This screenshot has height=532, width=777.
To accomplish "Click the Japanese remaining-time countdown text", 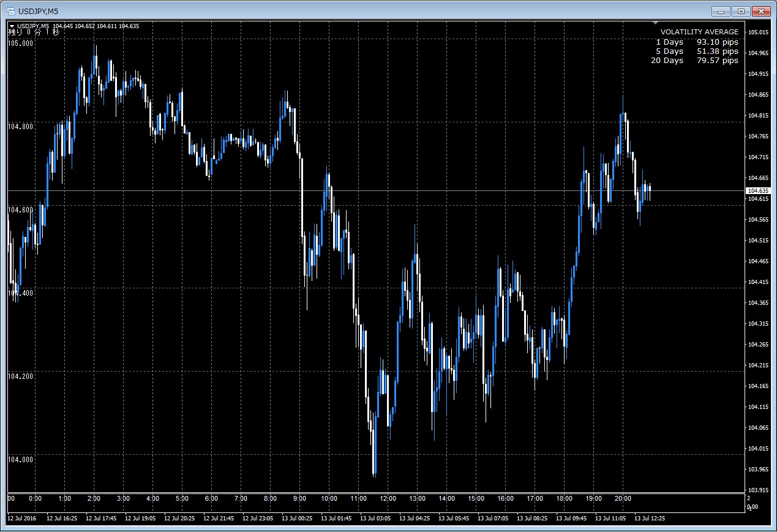I will click(34, 32).
